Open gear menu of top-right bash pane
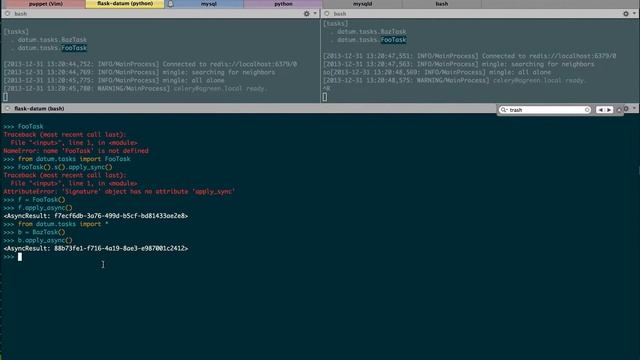This screenshot has height=360, width=640. pos(626,13)
